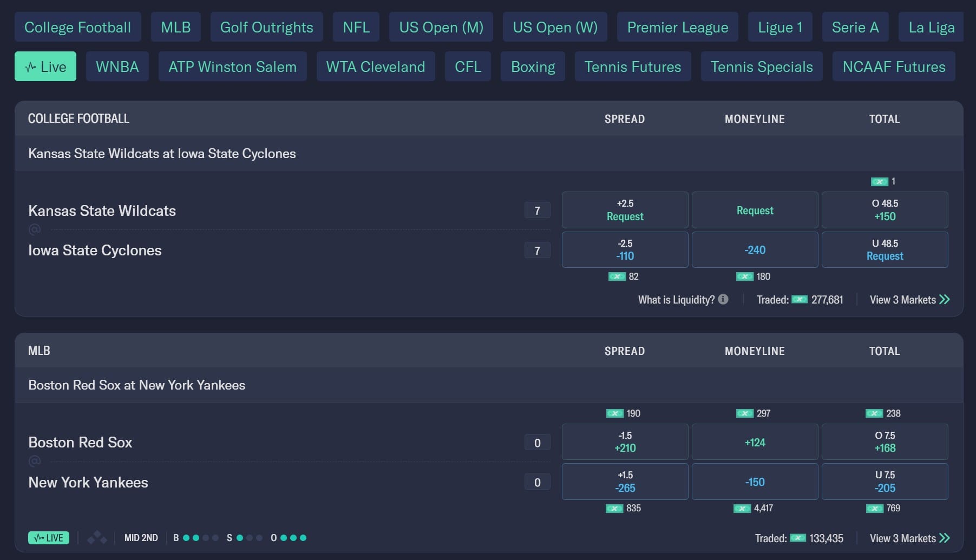Viewport: 976px width, 560px height.
Task: Select Yankees moneyline at -150
Action: [755, 482]
